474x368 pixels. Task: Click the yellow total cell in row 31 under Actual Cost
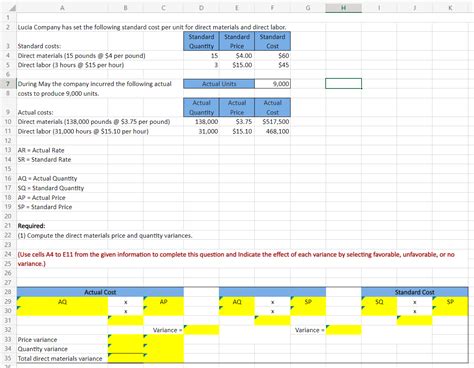[126, 320]
